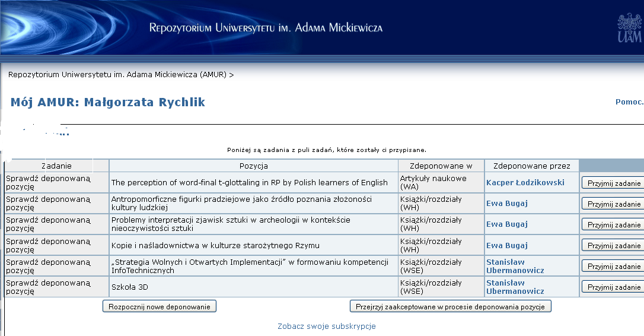Image resolution: width=644 pixels, height=336 pixels.
Task: Open the Pomoc help link
Action: 629,102
